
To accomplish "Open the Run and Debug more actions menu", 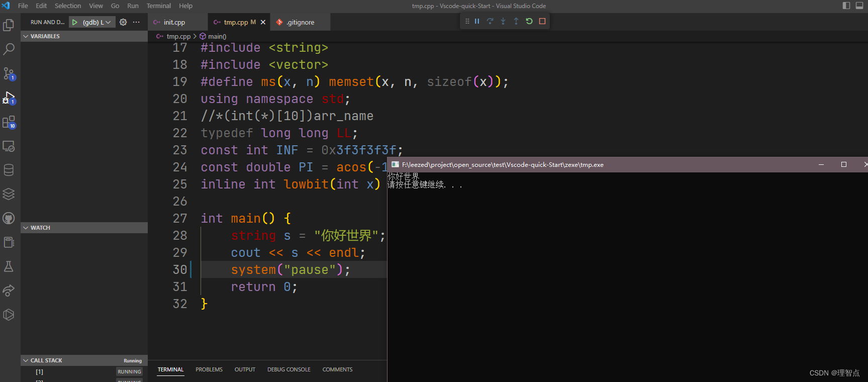I will click(136, 22).
